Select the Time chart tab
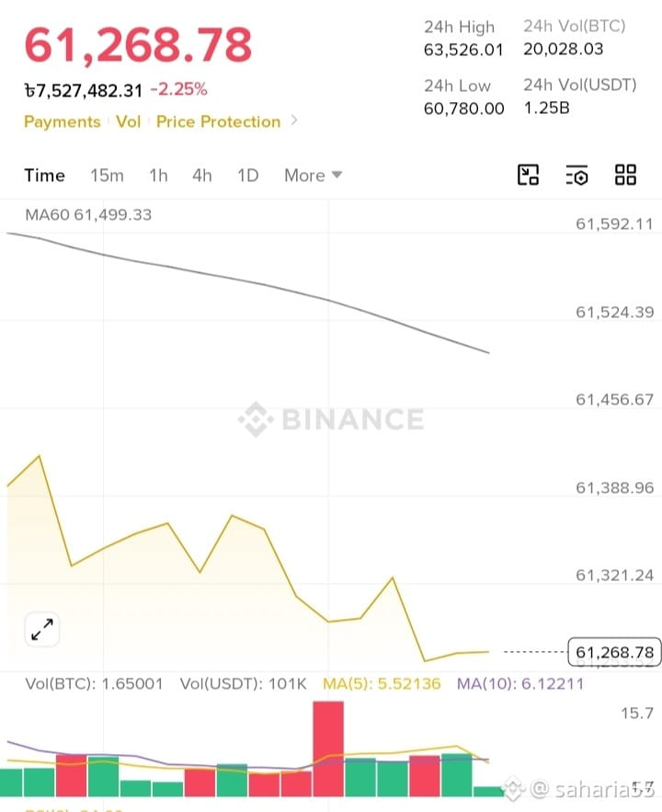662x812 pixels. [x=44, y=176]
